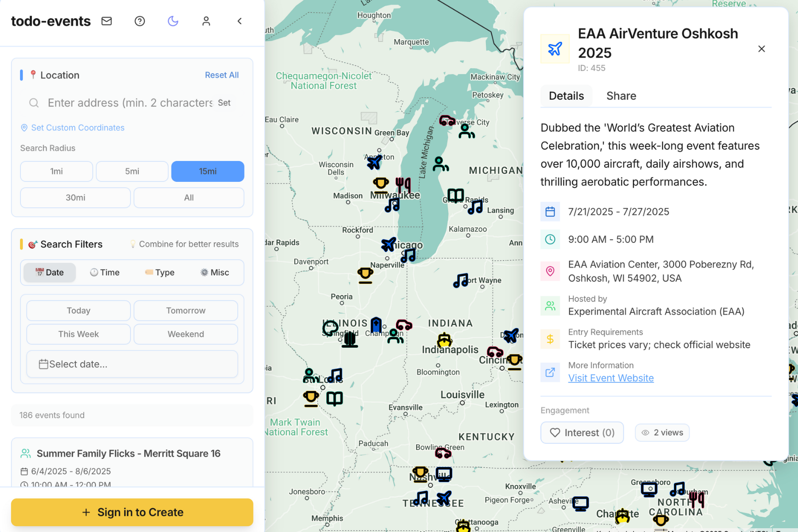
Task: Click the speech bubble marker near Springfield
Action: tap(330, 329)
